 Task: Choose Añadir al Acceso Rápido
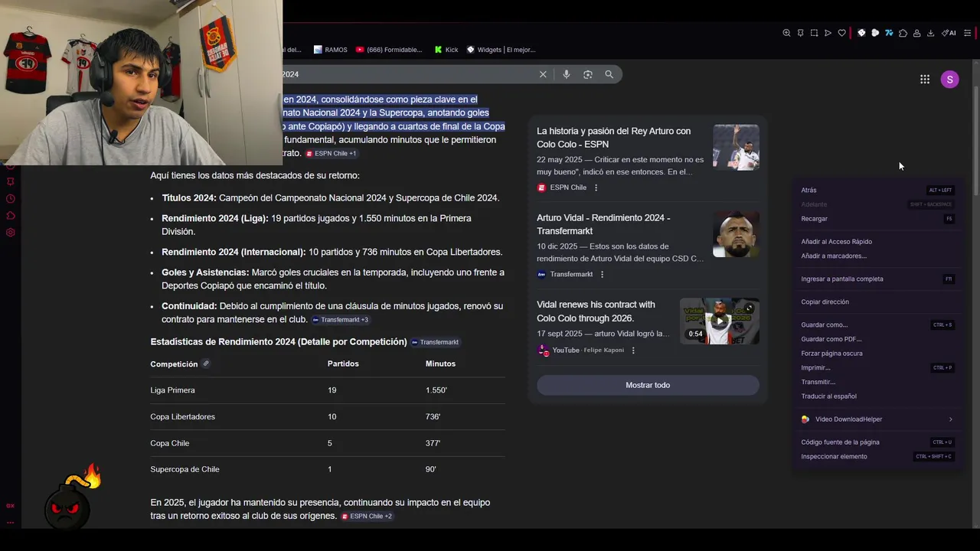coord(877,242)
